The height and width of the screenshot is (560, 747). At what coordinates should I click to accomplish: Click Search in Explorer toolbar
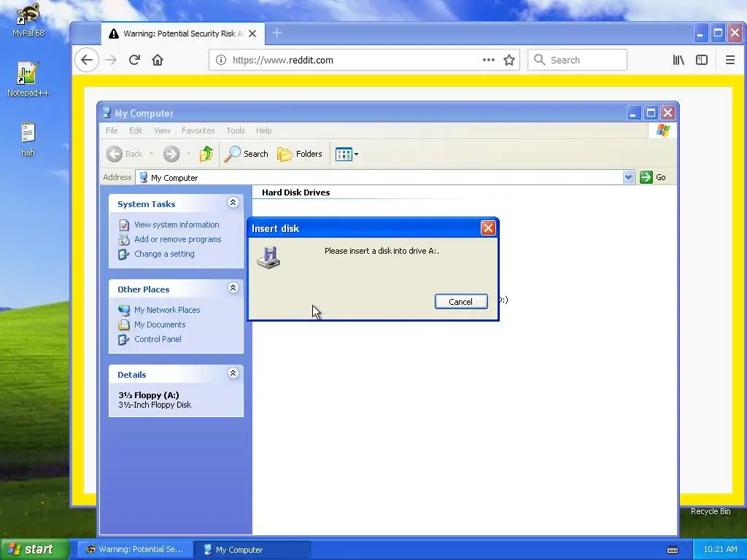(247, 154)
